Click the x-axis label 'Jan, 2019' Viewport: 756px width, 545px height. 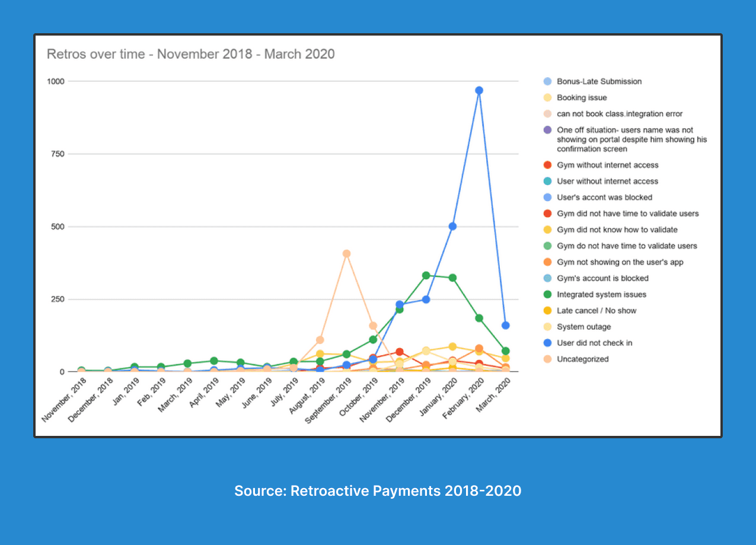click(126, 391)
